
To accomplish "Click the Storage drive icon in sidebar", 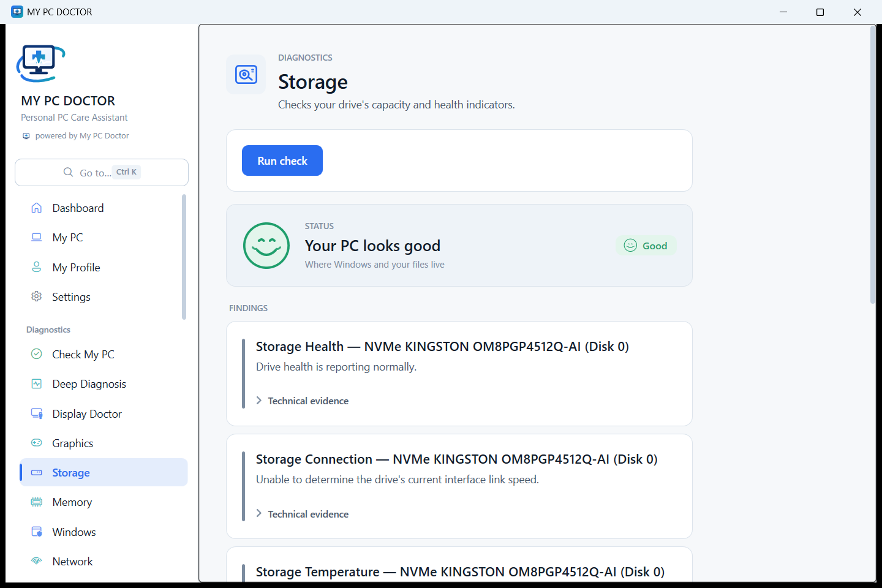I will click(x=37, y=472).
